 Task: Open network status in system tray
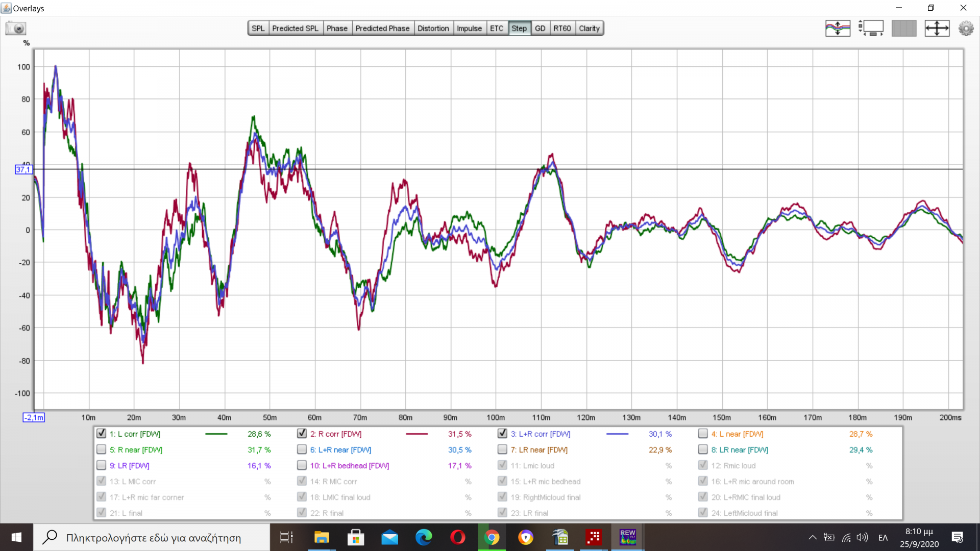point(846,537)
